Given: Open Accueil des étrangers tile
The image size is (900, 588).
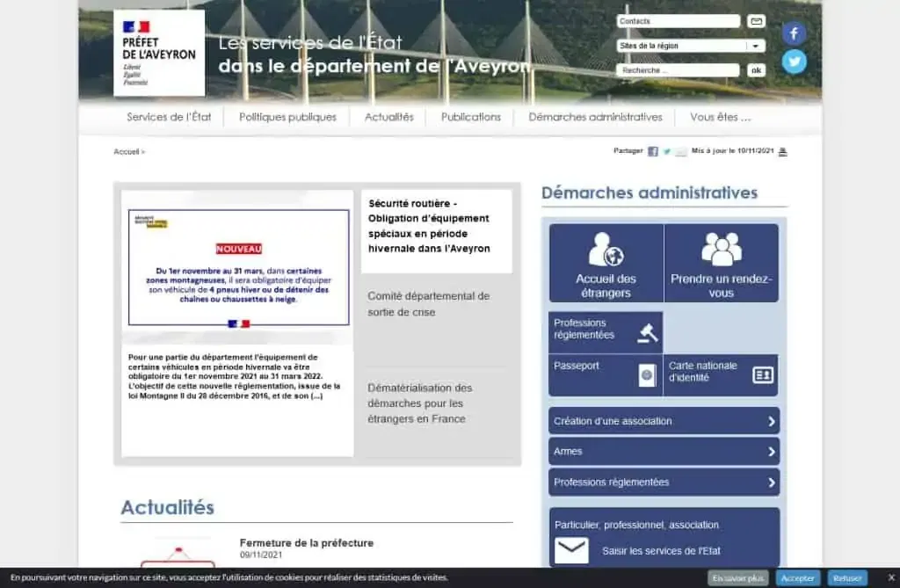Looking at the screenshot, I should (x=606, y=264).
